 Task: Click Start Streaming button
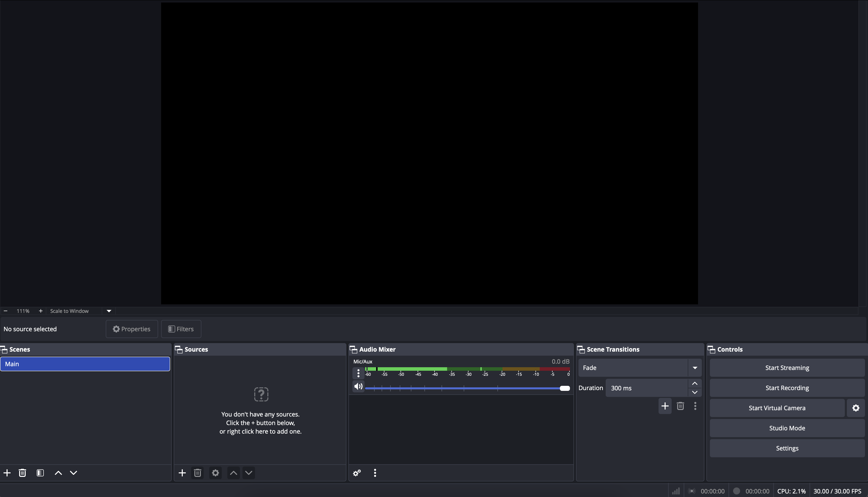point(787,368)
